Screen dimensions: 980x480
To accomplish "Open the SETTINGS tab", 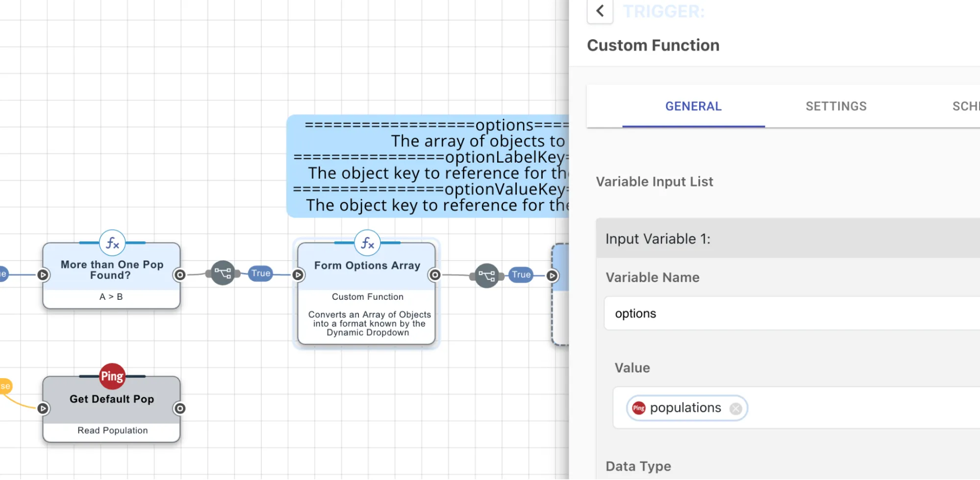I will click(836, 106).
